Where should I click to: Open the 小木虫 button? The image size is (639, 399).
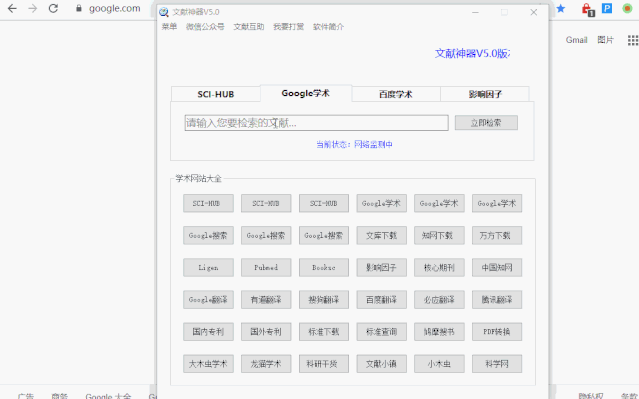(439, 364)
